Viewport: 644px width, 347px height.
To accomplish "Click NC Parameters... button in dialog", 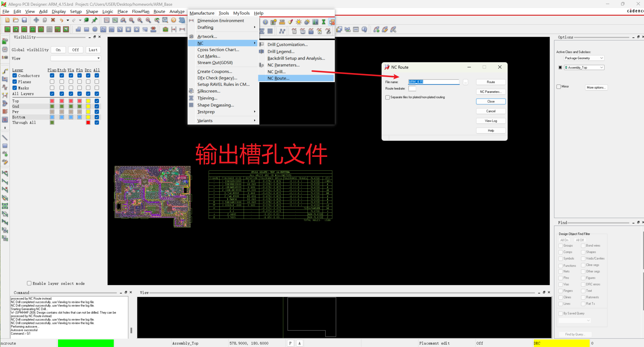I will (x=491, y=92).
